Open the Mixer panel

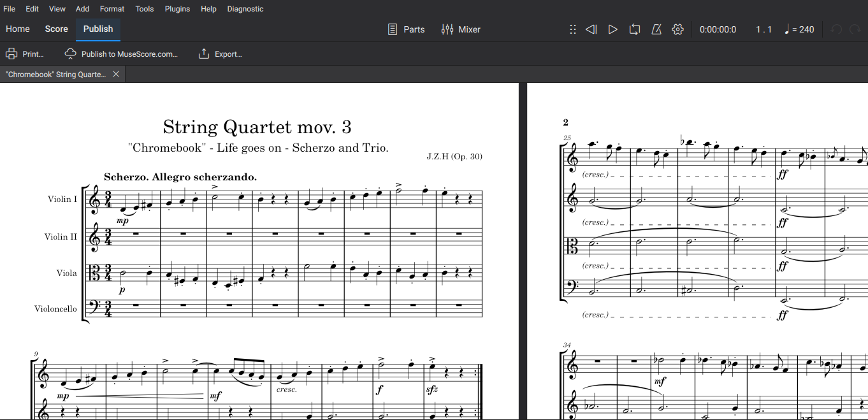pyautogui.click(x=461, y=29)
